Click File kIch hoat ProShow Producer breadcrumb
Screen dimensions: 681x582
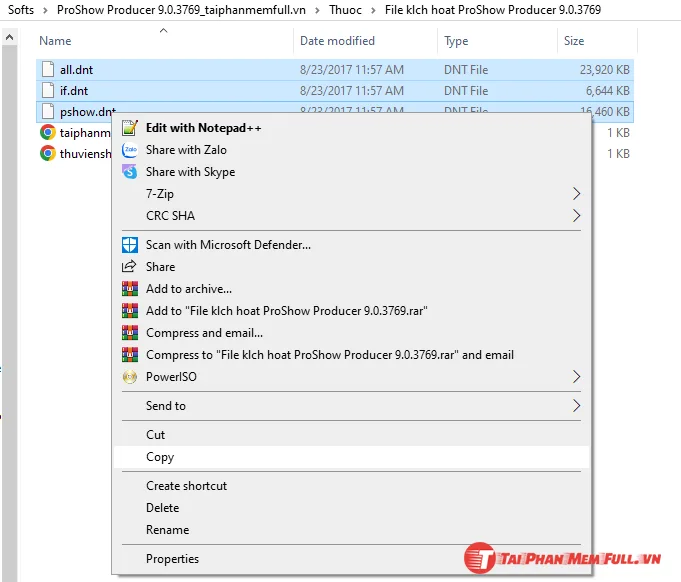493,10
